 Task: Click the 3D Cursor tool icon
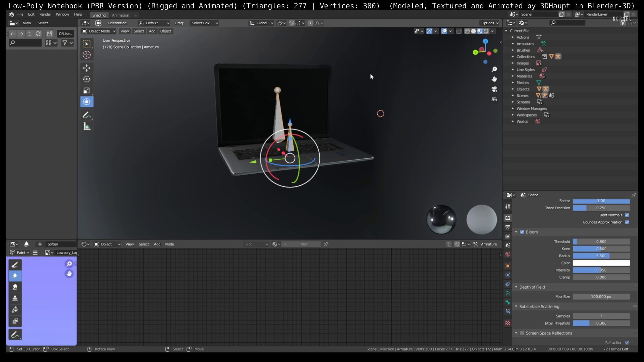pyautogui.click(x=87, y=55)
